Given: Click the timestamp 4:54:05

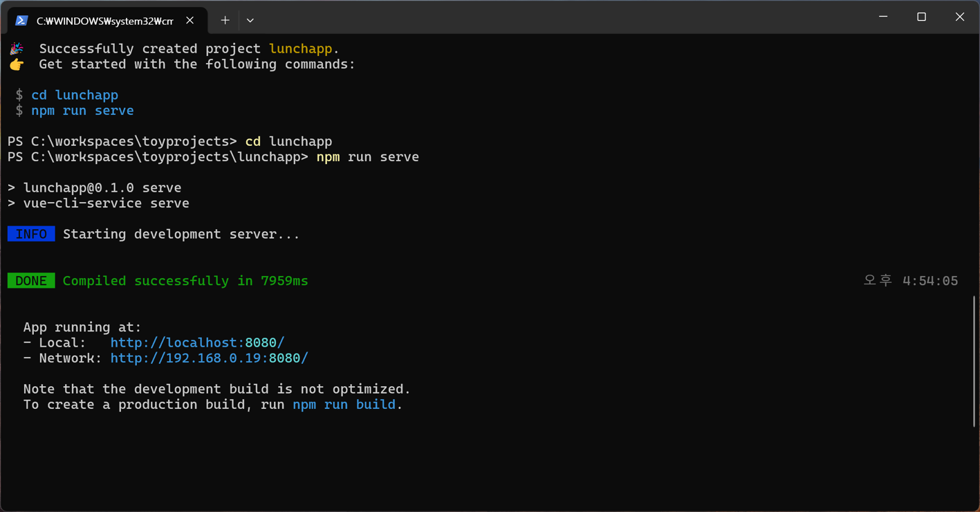Looking at the screenshot, I should pos(930,281).
